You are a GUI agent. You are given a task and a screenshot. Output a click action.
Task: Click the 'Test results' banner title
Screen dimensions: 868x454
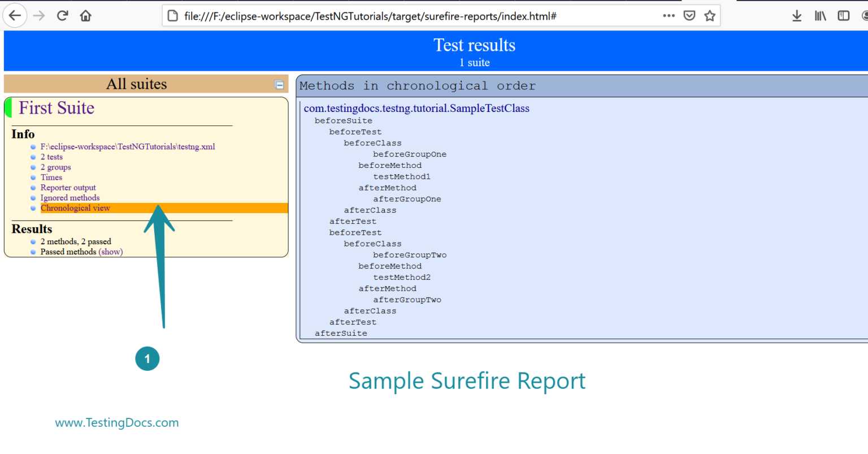(475, 45)
